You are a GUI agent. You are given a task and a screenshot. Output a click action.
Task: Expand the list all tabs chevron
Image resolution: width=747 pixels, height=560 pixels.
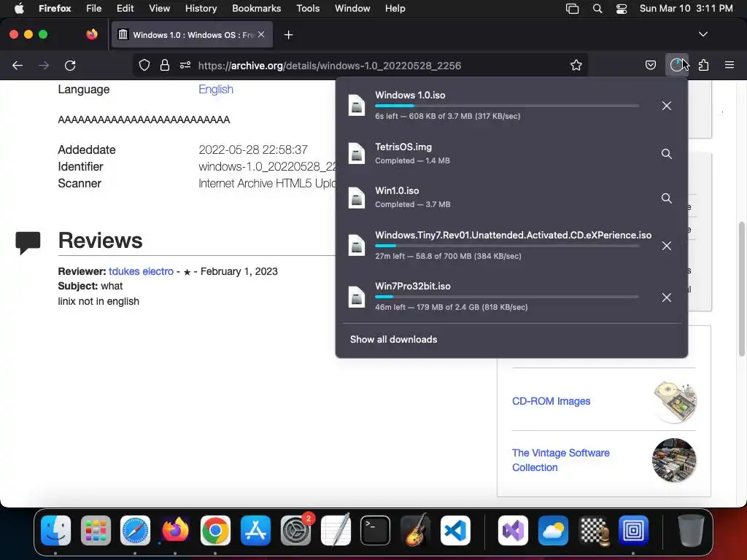tap(703, 34)
